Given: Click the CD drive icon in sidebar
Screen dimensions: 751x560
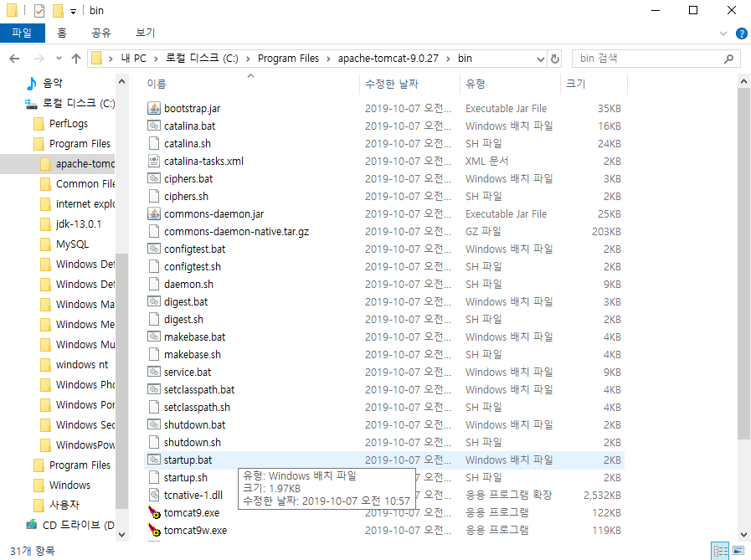Looking at the screenshot, I should (x=31, y=525).
